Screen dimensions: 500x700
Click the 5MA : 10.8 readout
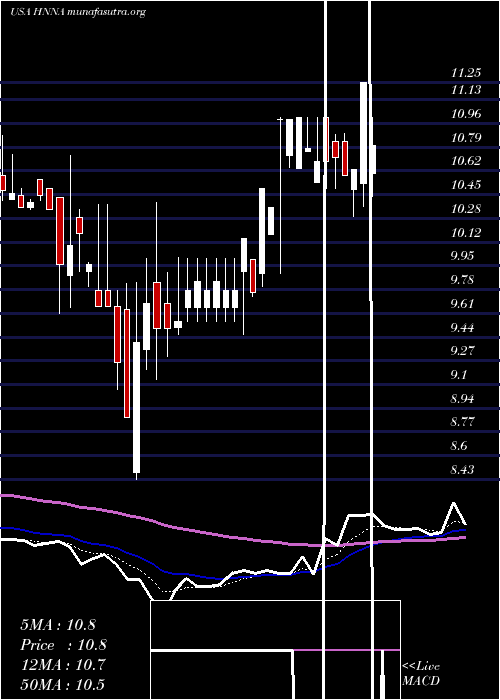coord(58,625)
